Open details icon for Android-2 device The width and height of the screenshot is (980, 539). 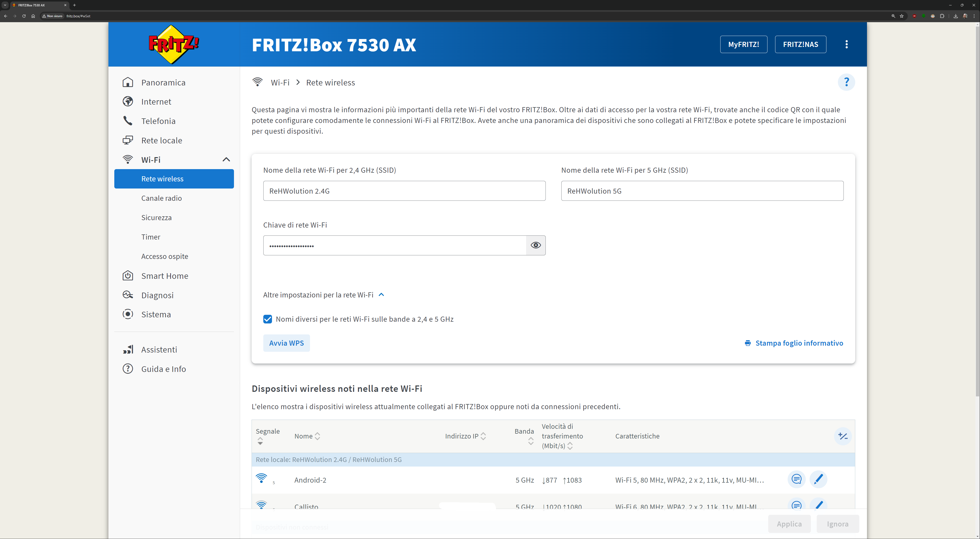[x=796, y=479]
